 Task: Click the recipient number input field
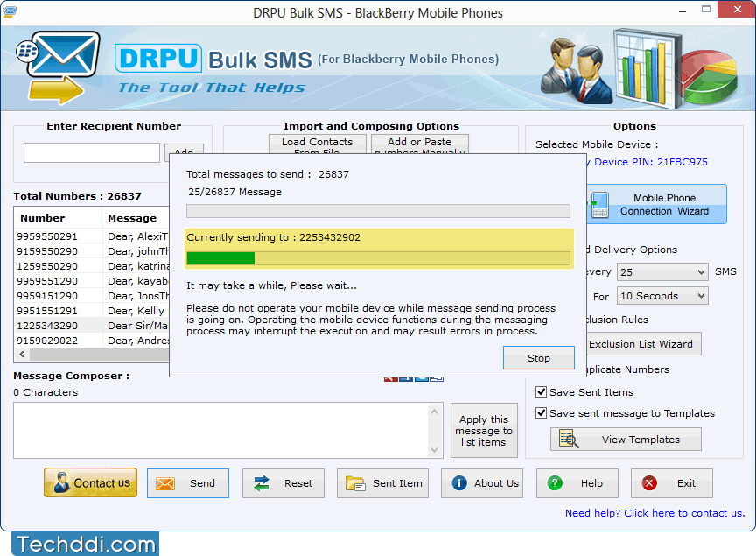point(92,152)
